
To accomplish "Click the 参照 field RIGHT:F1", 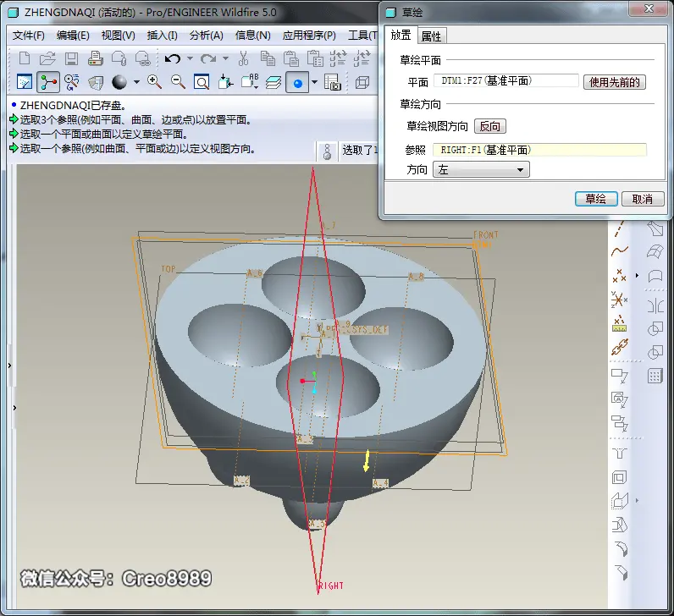I will click(539, 150).
